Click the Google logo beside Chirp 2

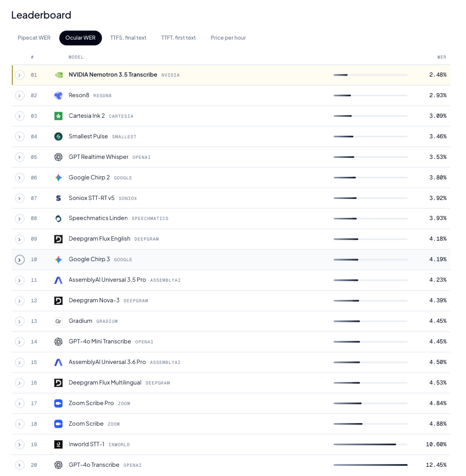(58, 177)
